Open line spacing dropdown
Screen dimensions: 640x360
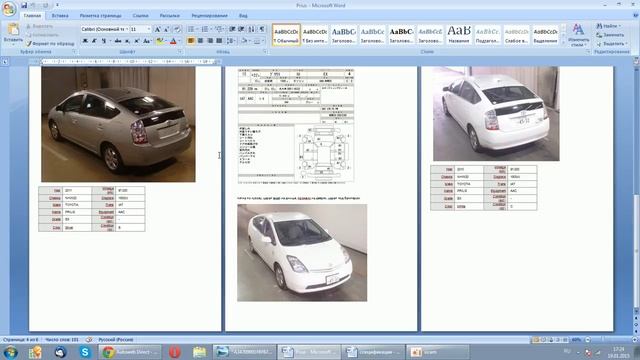(x=231, y=41)
